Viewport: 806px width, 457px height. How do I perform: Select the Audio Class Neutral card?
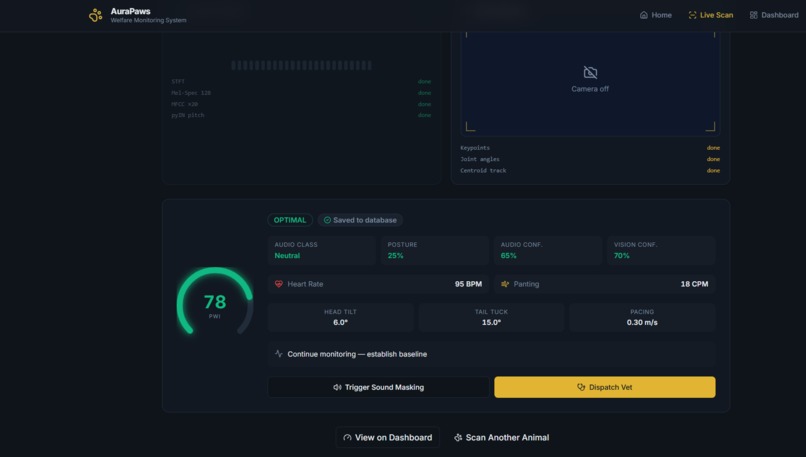(x=322, y=250)
